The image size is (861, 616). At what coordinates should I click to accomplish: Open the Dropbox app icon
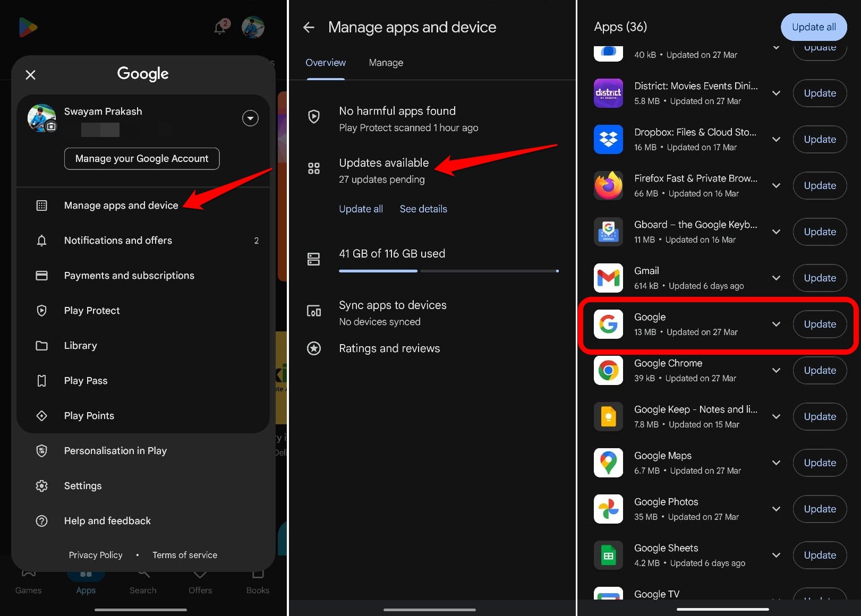(x=608, y=139)
